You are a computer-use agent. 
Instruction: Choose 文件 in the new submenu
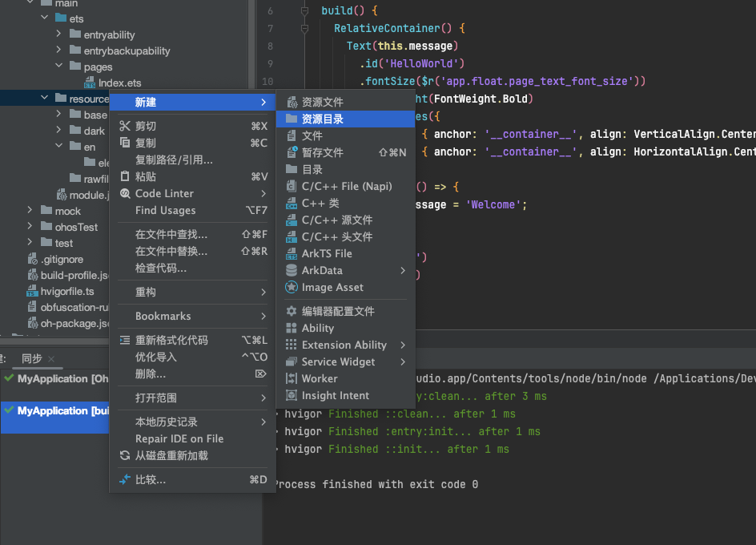pyautogui.click(x=346, y=135)
